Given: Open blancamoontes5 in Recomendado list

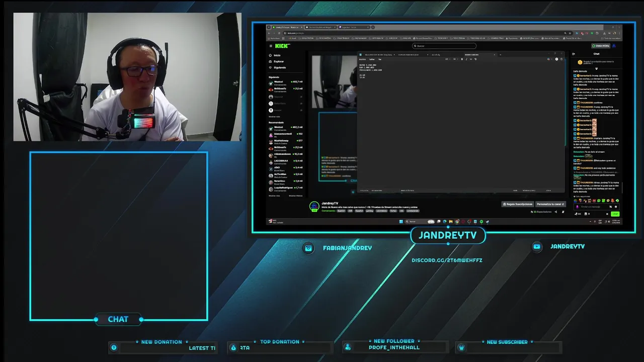Looking at the screenshot, I should 285,135.
